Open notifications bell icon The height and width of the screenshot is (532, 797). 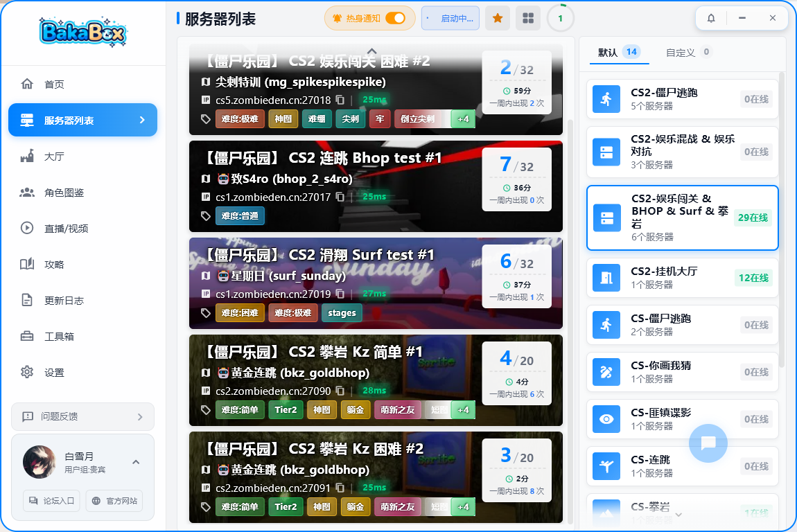(x=711, y=18)
